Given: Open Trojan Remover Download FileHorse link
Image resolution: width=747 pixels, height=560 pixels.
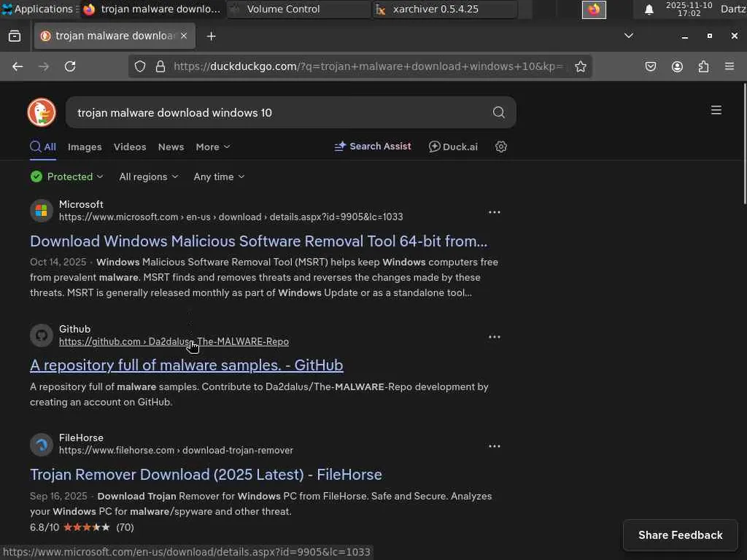Looking at the screenshot, I should tap(206, 474).
